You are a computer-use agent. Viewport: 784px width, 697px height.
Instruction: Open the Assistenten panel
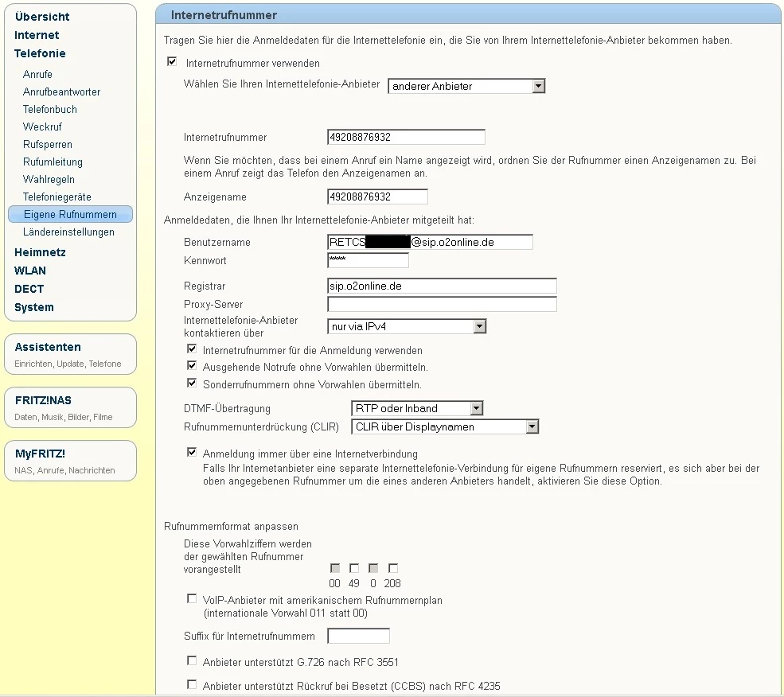pos(71,354)
